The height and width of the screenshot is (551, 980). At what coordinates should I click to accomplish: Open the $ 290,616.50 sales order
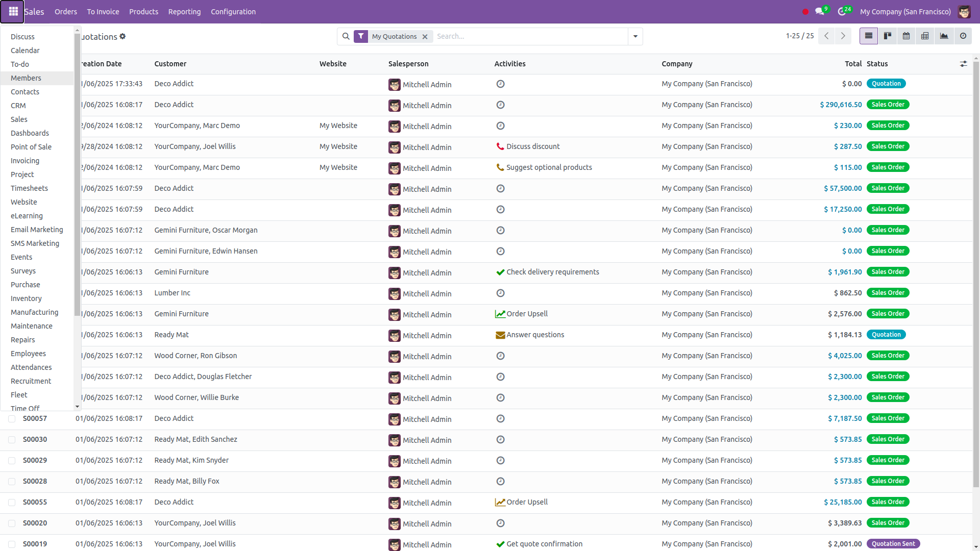click(841, 105)
